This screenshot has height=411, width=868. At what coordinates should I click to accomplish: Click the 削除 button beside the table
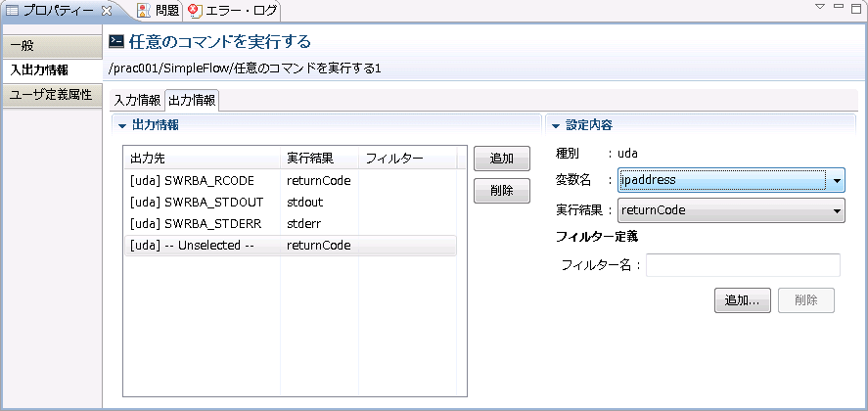click(x=501, y=191)
